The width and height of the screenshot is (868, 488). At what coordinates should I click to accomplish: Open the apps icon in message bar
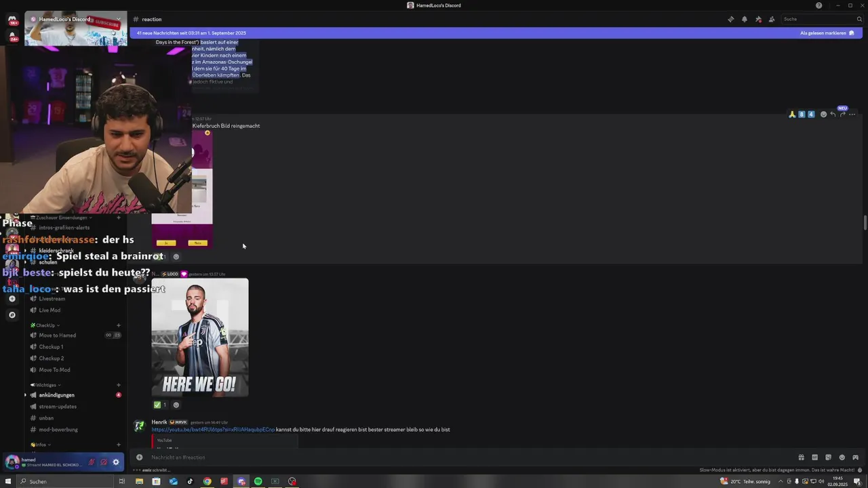(x=855, y=457)
